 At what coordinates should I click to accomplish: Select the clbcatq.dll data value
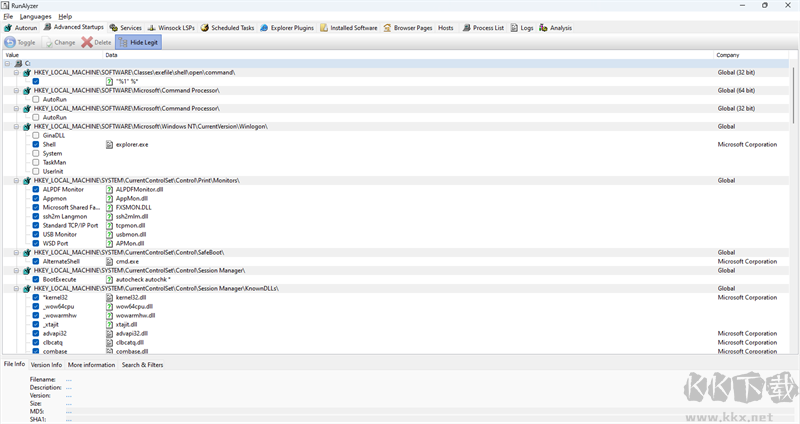tap(130, 343)
